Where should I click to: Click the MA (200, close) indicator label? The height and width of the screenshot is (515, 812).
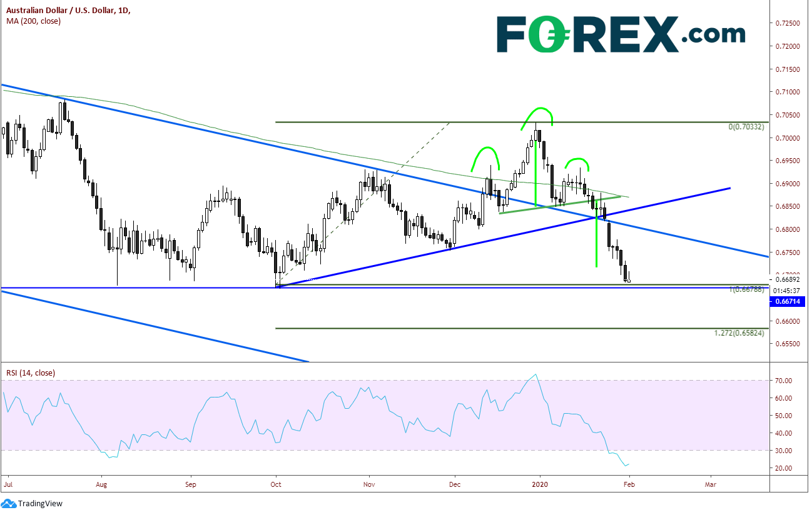click(x=33, y=22)
